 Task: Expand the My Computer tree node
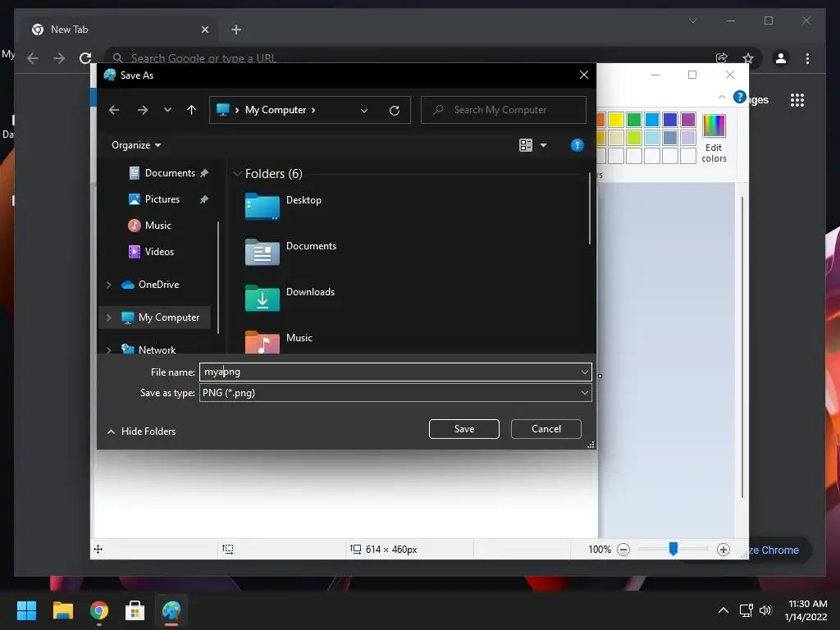click(109, 317)
